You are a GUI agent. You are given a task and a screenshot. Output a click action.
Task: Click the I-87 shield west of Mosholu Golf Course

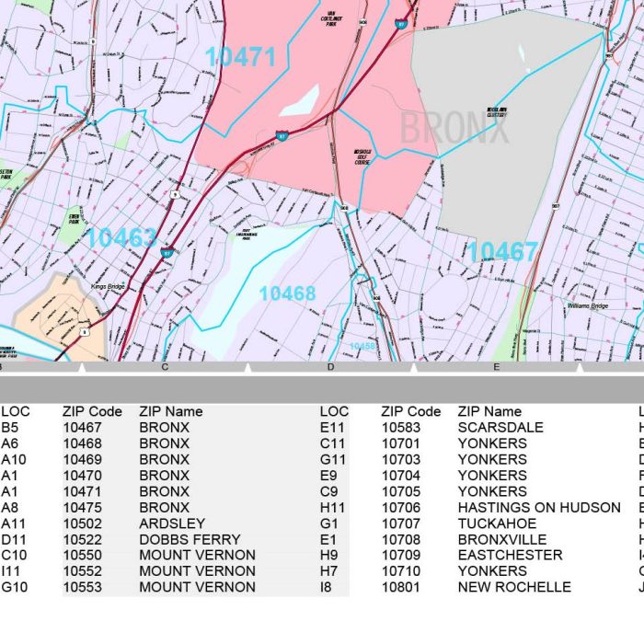click(x=282, y=135)
